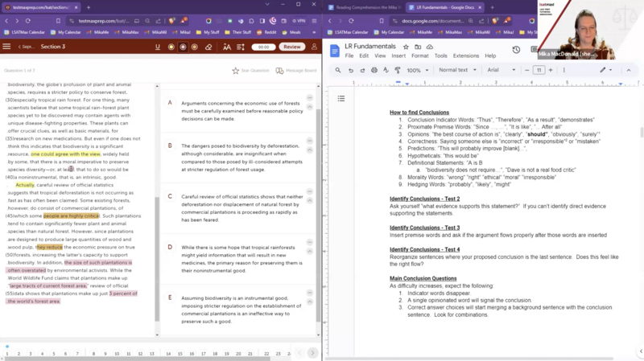This screenshot has width=644, height=361.
Task: Click the print icon in Google Docs
Action: (x=374, y=70)
